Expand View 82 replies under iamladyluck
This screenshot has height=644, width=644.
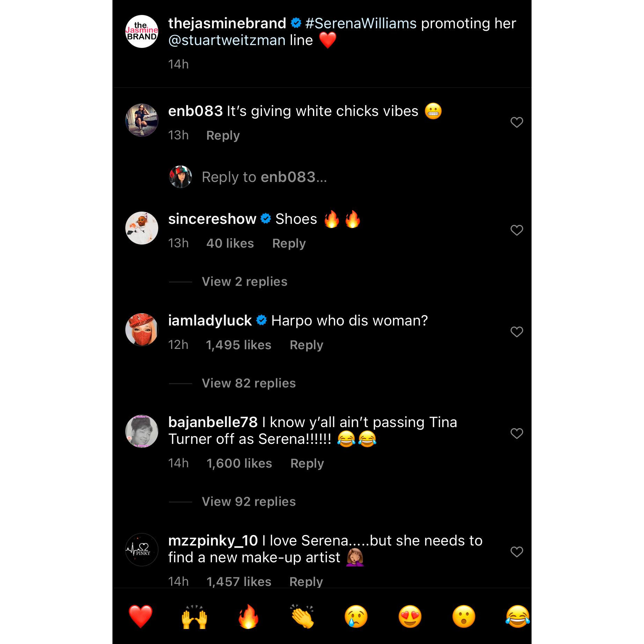click(249, 383)
